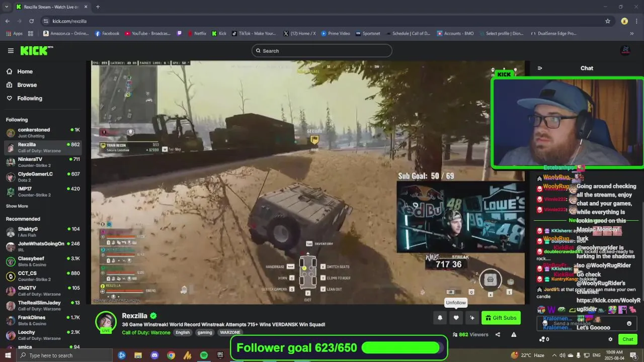Close the Rexzilla Stream tab

(x=86, y=7)
